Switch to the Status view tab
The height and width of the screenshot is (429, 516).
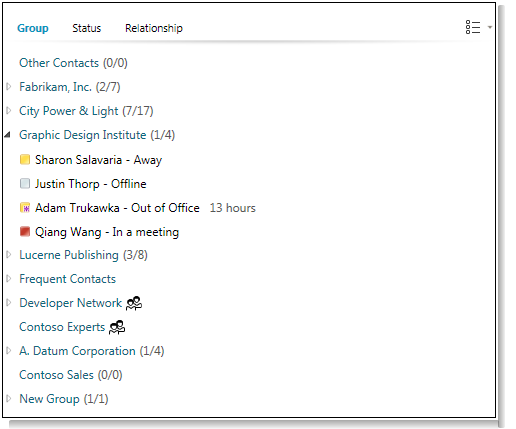pyautogui.click(x=87, y=28)
